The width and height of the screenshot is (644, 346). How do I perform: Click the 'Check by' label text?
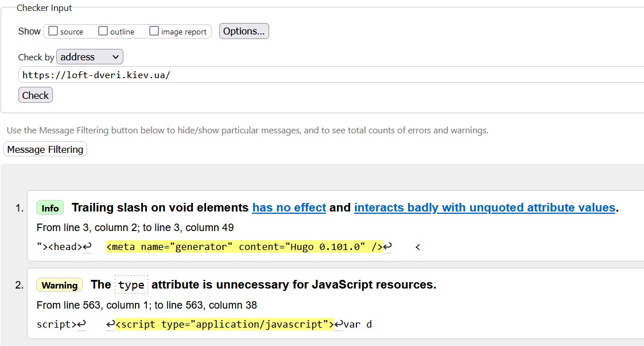[36, 57]
